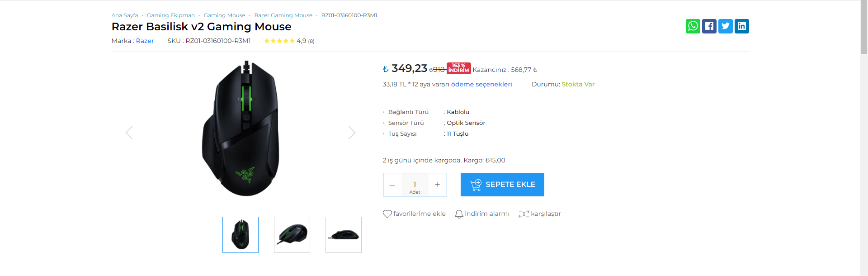Click the main Razer Basilisk product image
The image size is (868, 276).
coord(241,129)
